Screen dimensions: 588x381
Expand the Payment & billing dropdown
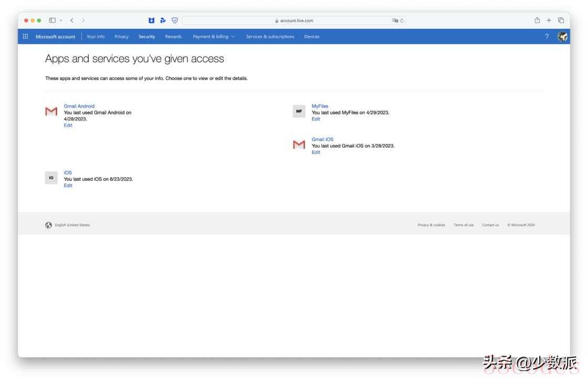pyautogui.click(x=214, y=36)
